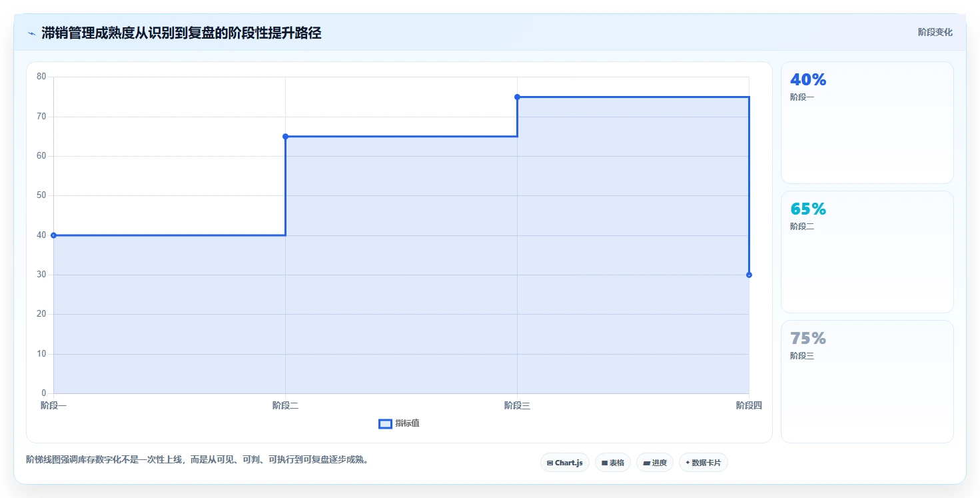Viewport: 980px width, 498px height.
Task: Click the 75% value text
Action: (808, 339)
